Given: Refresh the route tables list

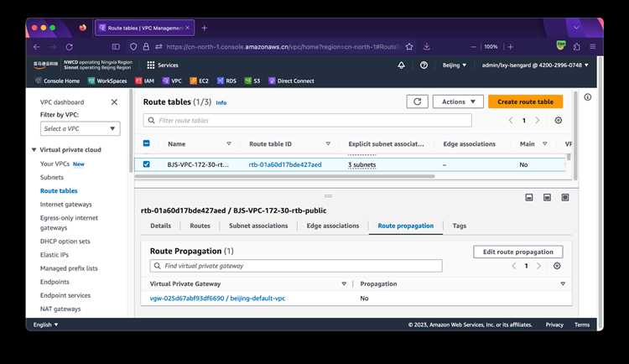Looking at the screenshot, I should [x=417, y=101].
